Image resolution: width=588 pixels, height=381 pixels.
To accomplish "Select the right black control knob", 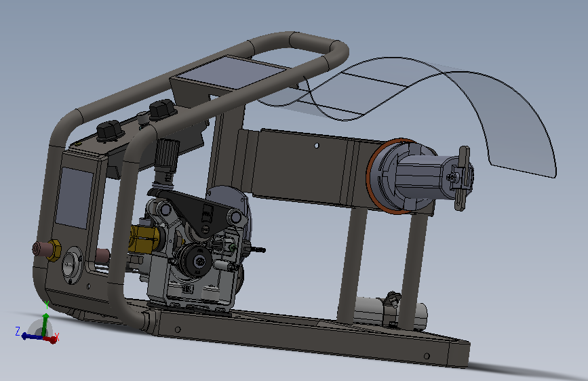I will pyautogui.click(x=162, y=110).
